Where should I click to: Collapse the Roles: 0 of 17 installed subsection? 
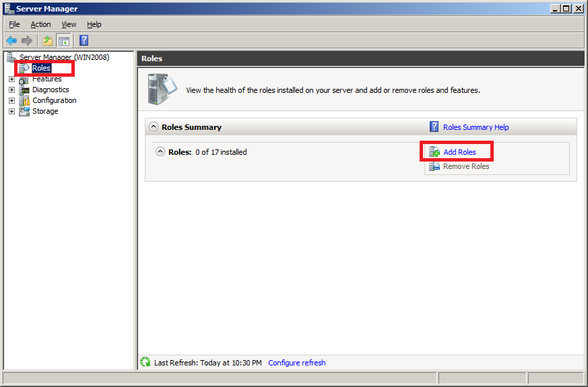pos(160,151)
